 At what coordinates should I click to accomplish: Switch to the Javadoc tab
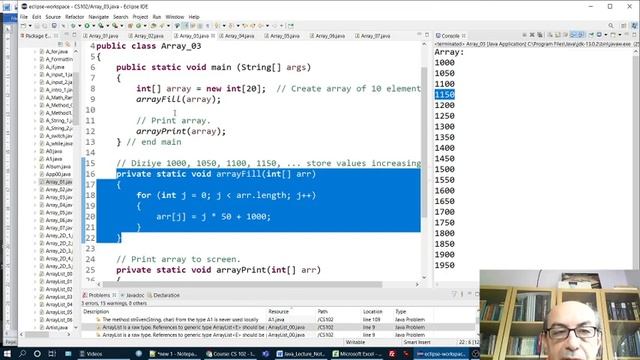point(132,295)
